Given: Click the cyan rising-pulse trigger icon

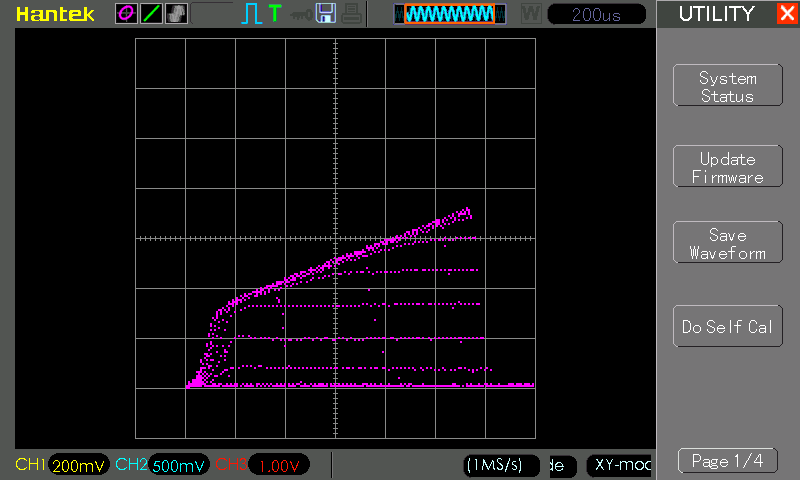Looking at the screenshot, I should [251, 14].
